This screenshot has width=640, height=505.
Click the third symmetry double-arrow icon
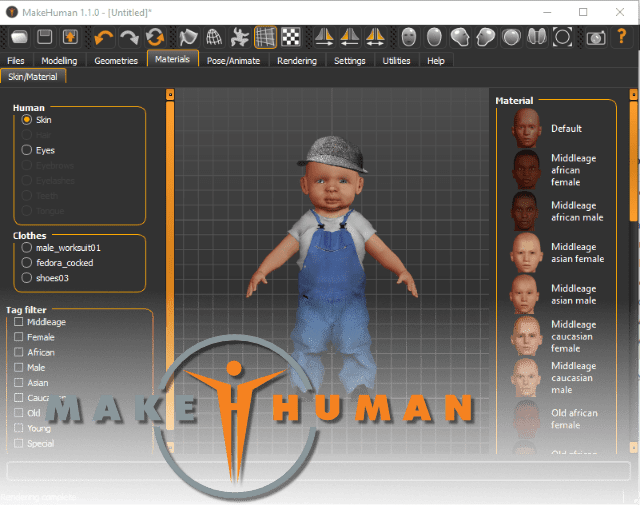point(375,38)
